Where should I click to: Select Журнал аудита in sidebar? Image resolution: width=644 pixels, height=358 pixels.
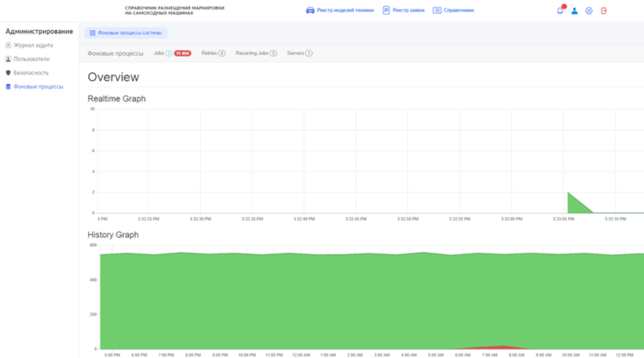point(33,45)
